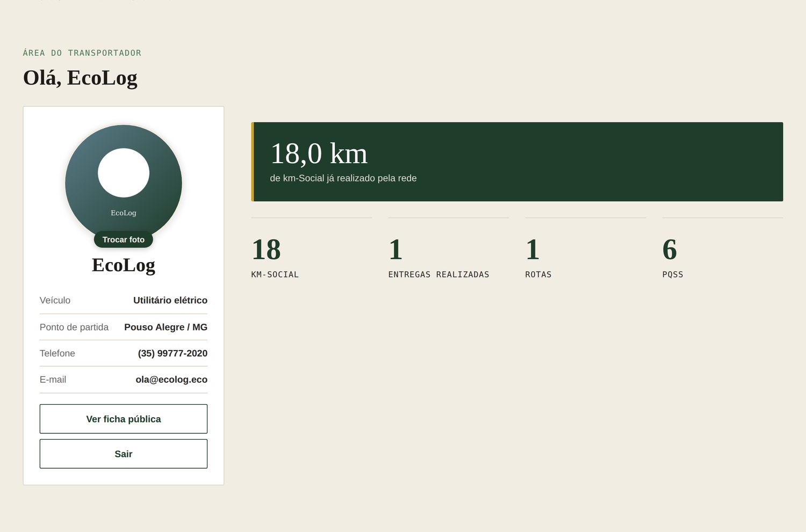Screen dimensions: 806x532
Task: Click the 'Veículo' field label
Action: (55, 300)
